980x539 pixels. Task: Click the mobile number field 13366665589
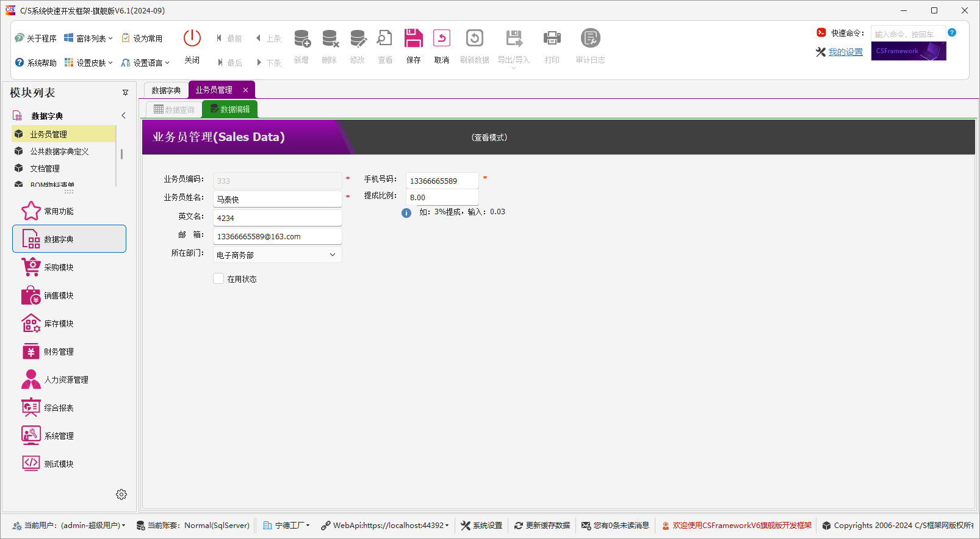[x=442, y=181]
